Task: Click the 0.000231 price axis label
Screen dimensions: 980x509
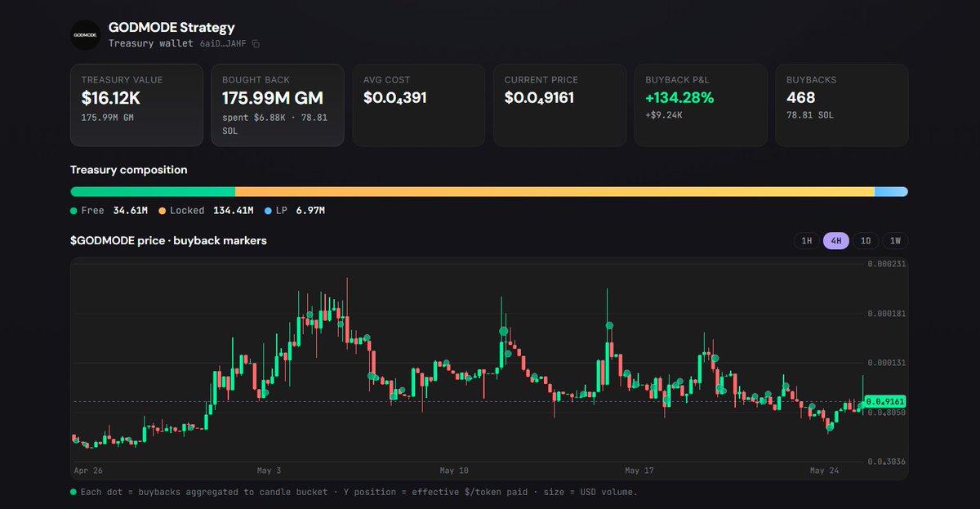Action: point(886,264)
